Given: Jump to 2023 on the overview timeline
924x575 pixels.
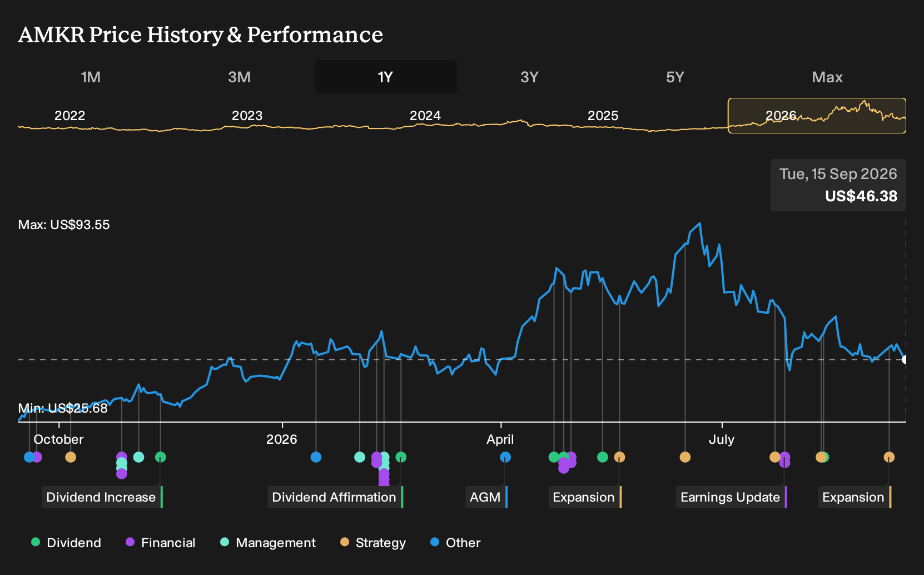Looking at the screenshot, I should point(247,116).
